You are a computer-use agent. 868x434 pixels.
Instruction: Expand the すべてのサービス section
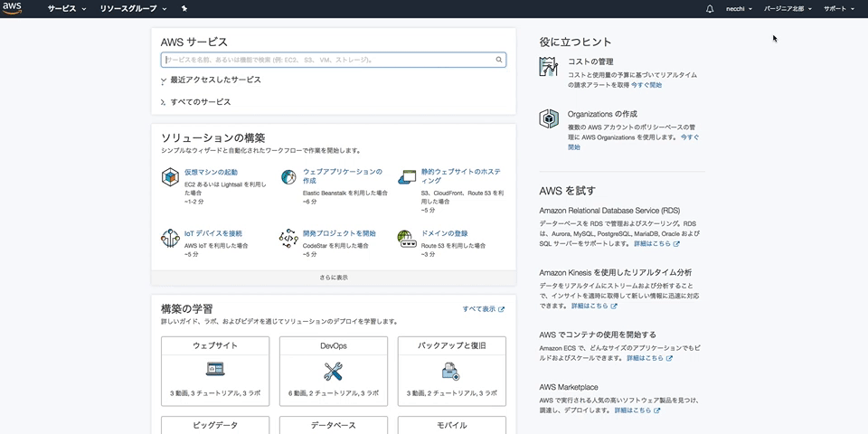tap(196, 102)
